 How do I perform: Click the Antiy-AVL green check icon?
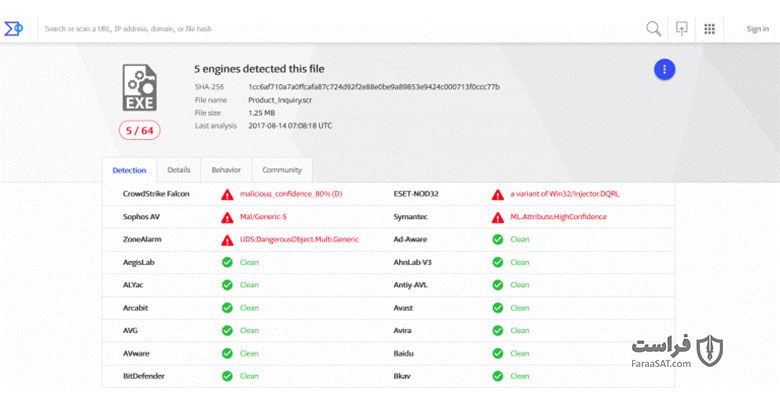(497, 285)
